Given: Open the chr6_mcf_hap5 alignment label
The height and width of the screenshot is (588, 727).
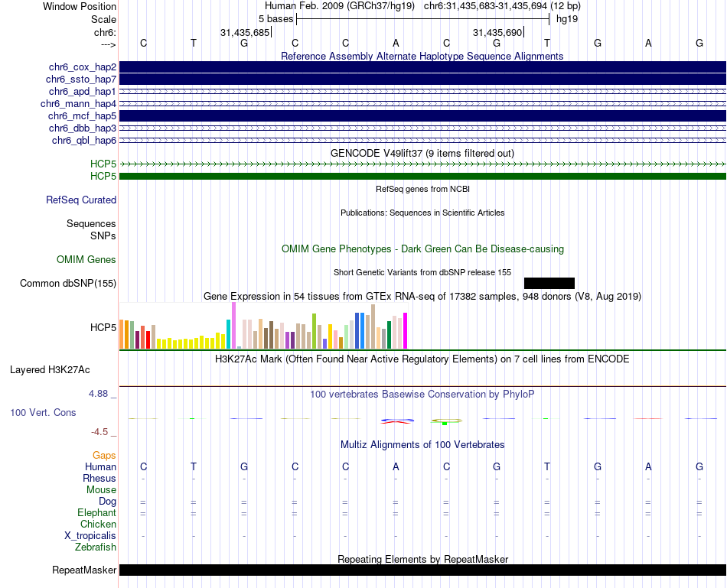Looking at the screenshot, I should click(x=82, y=115).
